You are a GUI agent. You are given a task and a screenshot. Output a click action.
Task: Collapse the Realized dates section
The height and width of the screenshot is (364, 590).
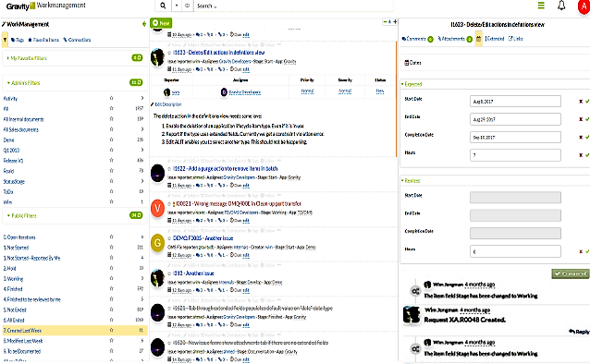411,181
